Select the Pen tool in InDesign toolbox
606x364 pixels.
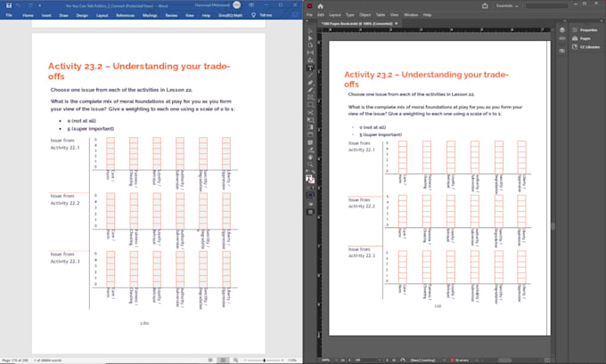click(x=310, y=83)
